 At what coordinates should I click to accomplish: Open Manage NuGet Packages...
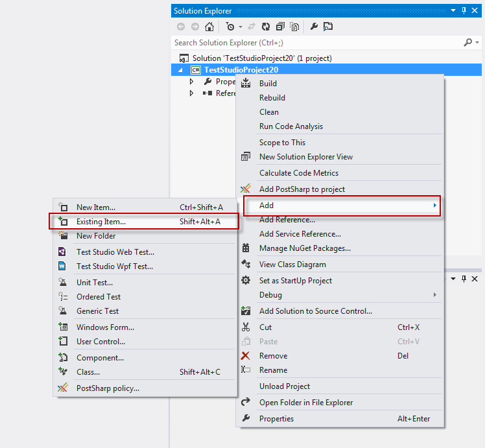click(340, 248)
